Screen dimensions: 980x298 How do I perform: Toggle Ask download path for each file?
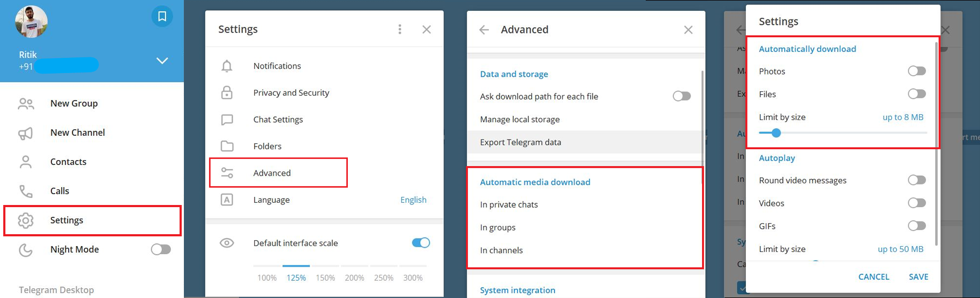[x=681, y=96]
